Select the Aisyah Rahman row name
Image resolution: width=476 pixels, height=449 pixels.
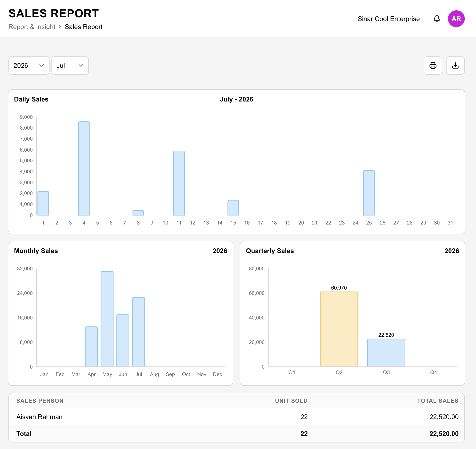(x=39, y=417)
